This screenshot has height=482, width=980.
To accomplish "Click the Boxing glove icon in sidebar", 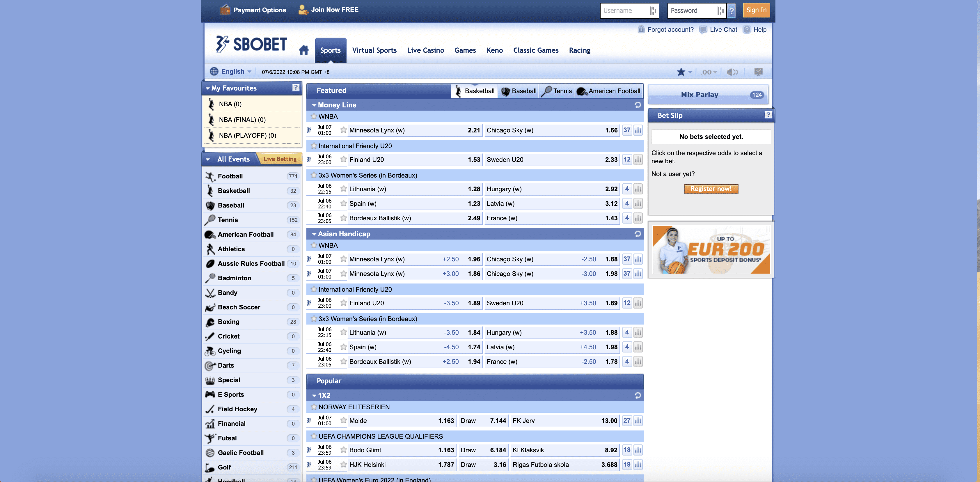I will (210, 322).
